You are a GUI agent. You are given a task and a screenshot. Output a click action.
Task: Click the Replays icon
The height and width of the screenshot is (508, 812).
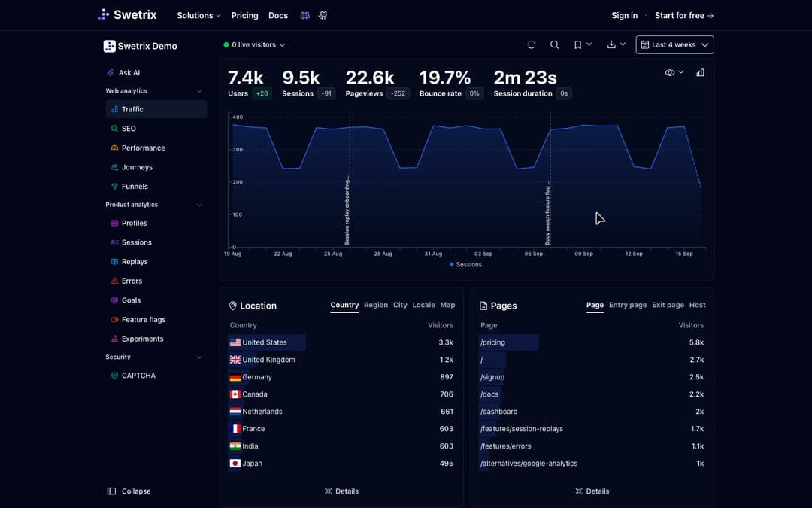[114, 262]
